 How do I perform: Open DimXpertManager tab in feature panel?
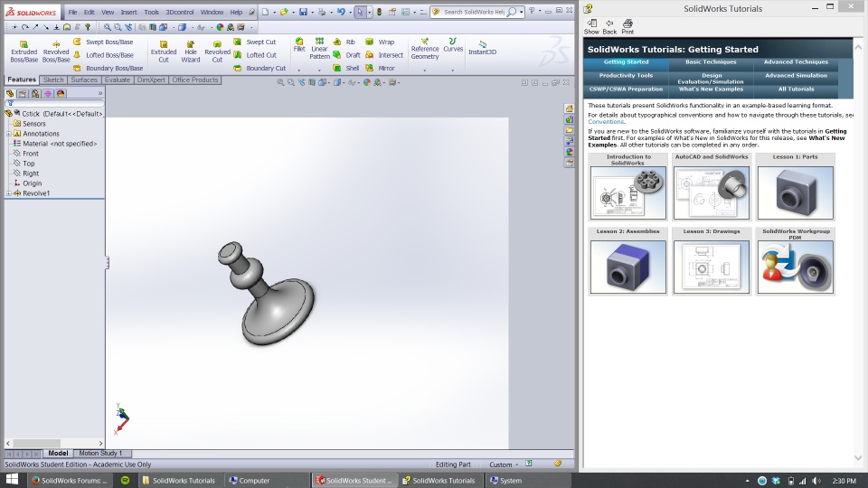[x=48, y=93]
